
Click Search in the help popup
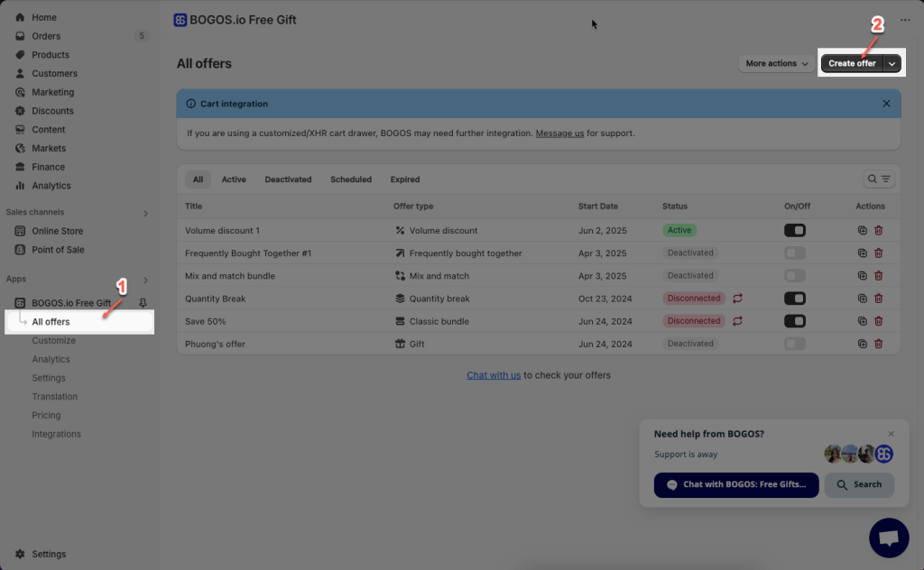pos(859,485)
